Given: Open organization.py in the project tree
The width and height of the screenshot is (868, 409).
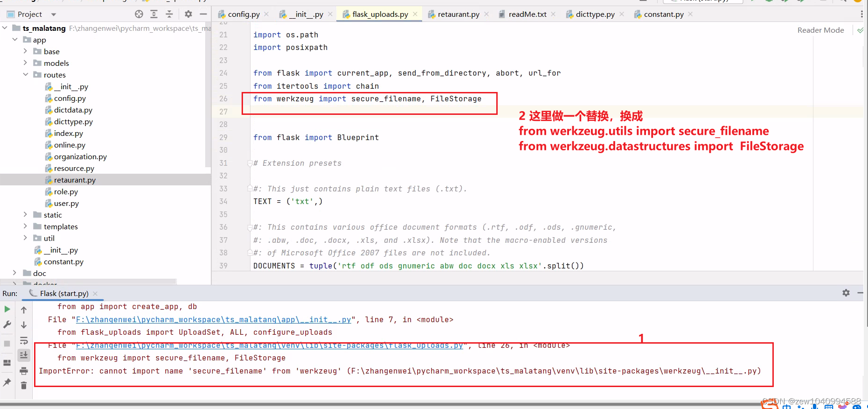Looking at the screenshot, I should coord(80,156).
